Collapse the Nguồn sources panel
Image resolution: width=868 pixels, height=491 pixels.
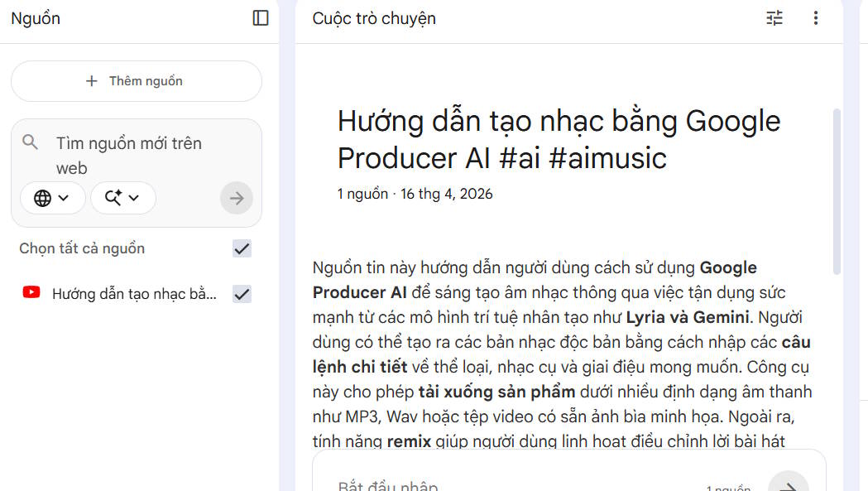tap(260, 17)
